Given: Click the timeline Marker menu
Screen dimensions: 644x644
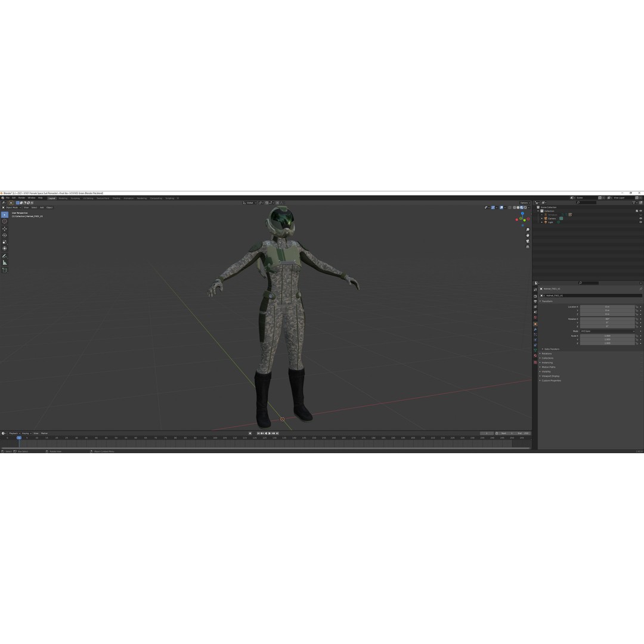Looking at the screenshot, I should 44,434.
